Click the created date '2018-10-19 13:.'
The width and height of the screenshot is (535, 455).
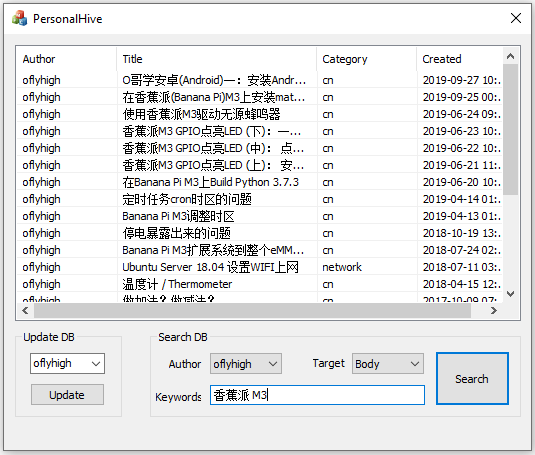click(x=462, y=233)
